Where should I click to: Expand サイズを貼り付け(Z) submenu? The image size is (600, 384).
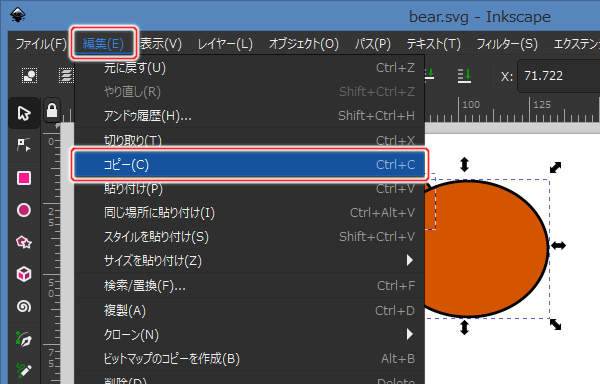(x=249, y=260)
